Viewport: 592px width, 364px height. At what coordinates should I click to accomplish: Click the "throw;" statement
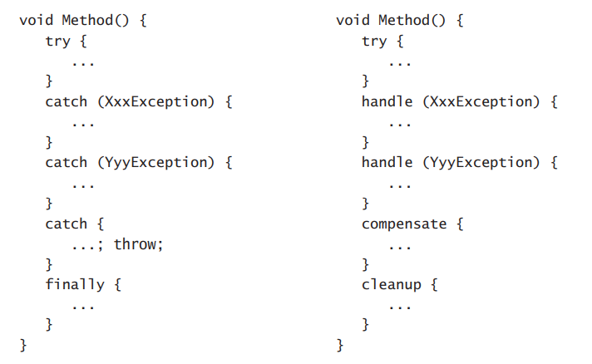tap(137, 244)
